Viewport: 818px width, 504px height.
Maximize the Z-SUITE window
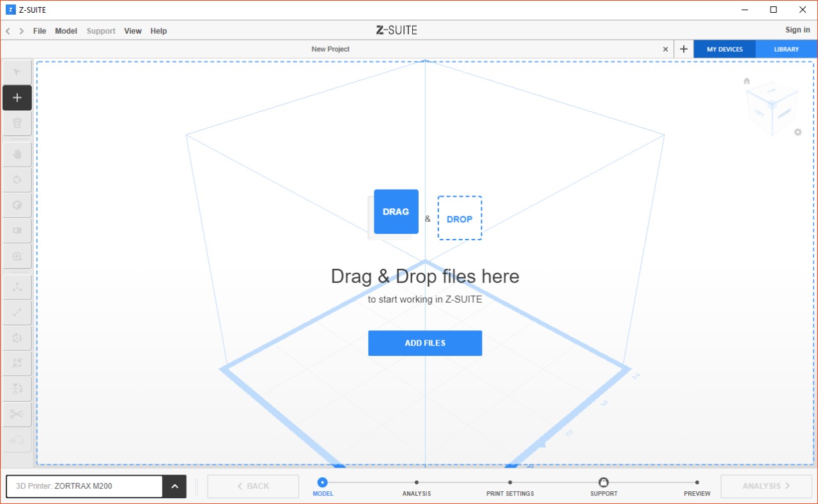coord(773,10)
